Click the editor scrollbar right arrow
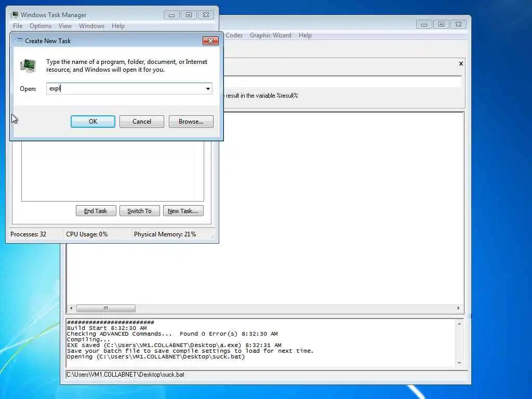This screenshot has width=532, height=399. [x=458, y=308]
